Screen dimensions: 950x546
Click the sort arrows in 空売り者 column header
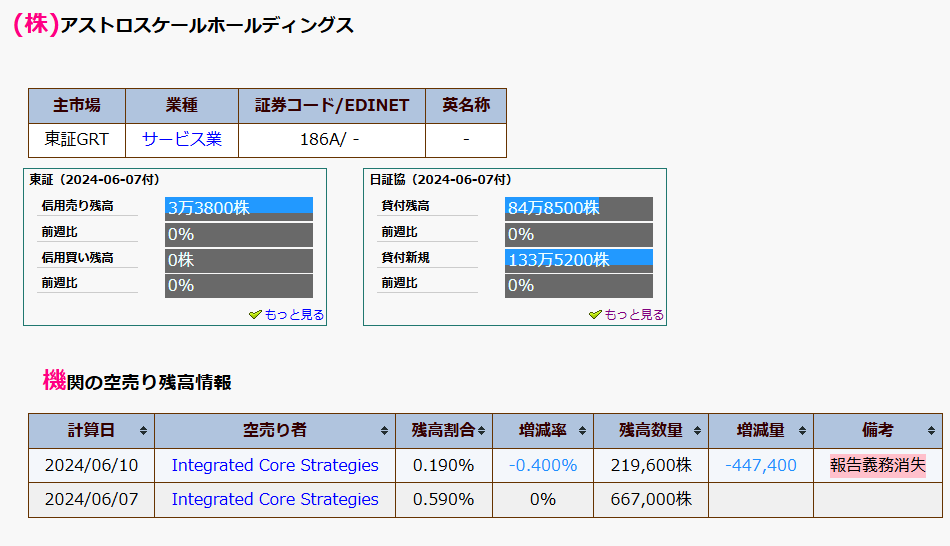[385, 431]
